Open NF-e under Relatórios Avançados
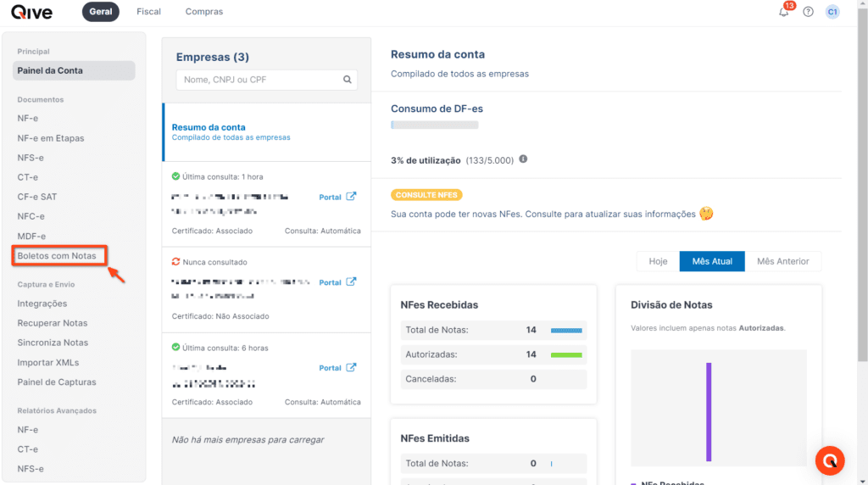 [28, 430]
